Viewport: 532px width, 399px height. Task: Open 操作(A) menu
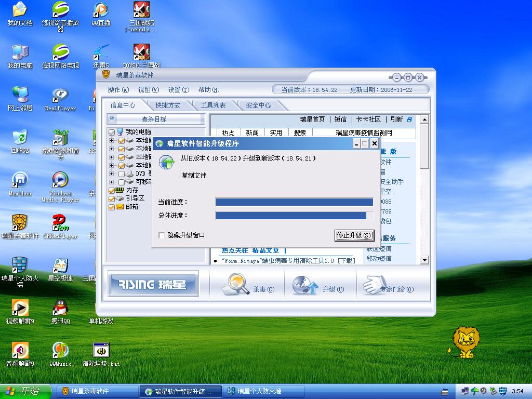point(118,90)
